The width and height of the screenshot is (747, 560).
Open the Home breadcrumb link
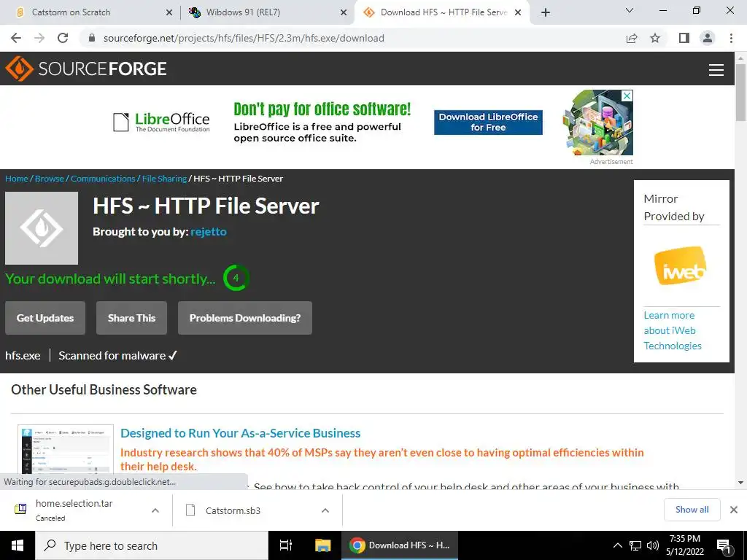[17, 179]
